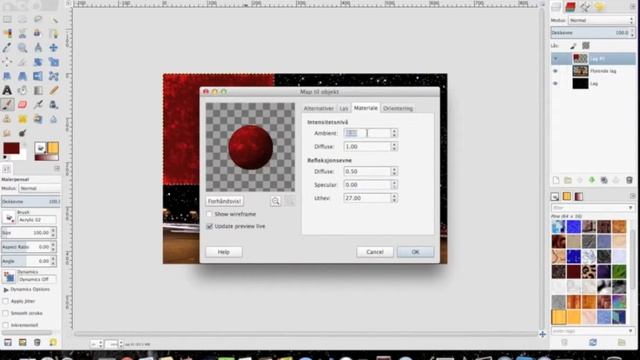Select the Ellipse Select tool
The height and width of the screenshot is (360, 640).
click(22, 19)
